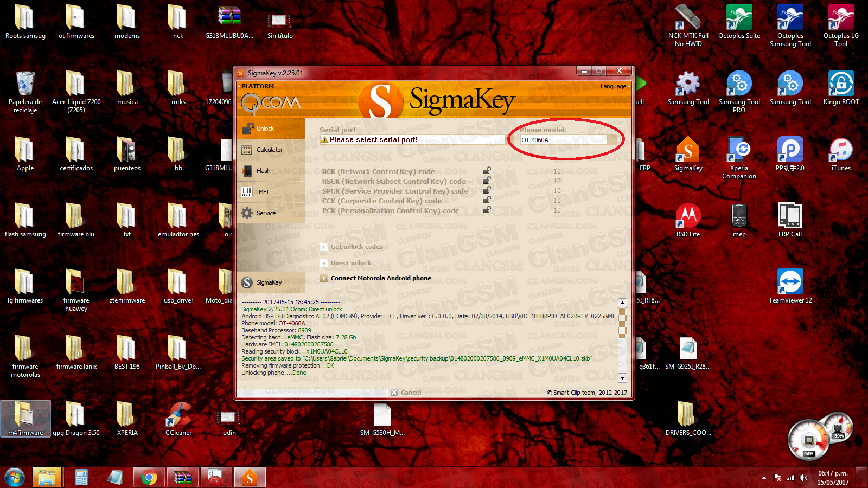This screenshot has width=868, height=488.
Task: Select the SM-G925I_R28 file icon
Action: (688, 352)
